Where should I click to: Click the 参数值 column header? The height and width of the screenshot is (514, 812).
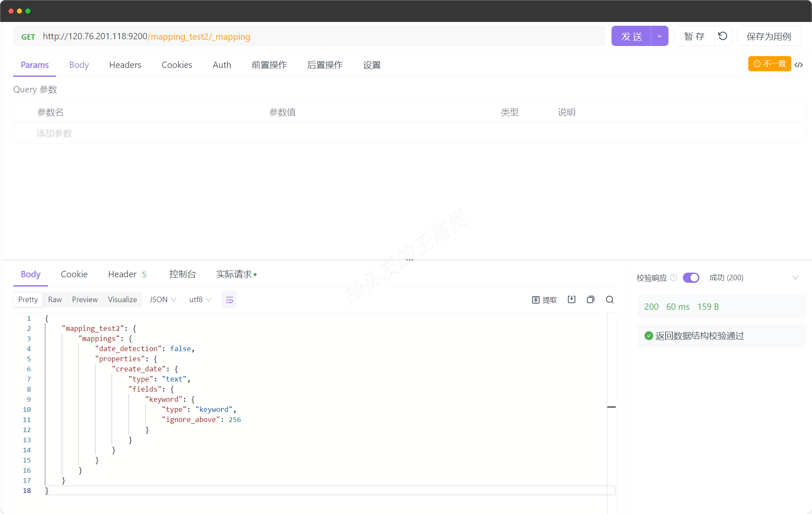282,112
